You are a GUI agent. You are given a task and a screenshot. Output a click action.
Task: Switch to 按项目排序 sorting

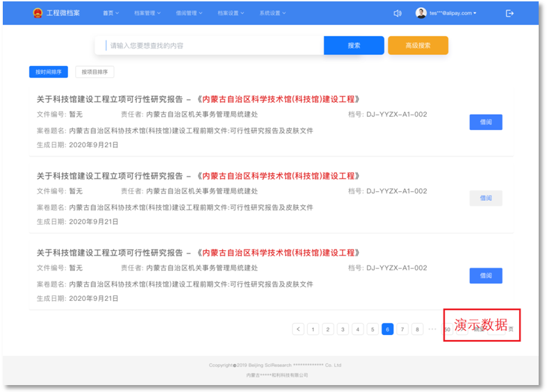(x=95, y=72)
